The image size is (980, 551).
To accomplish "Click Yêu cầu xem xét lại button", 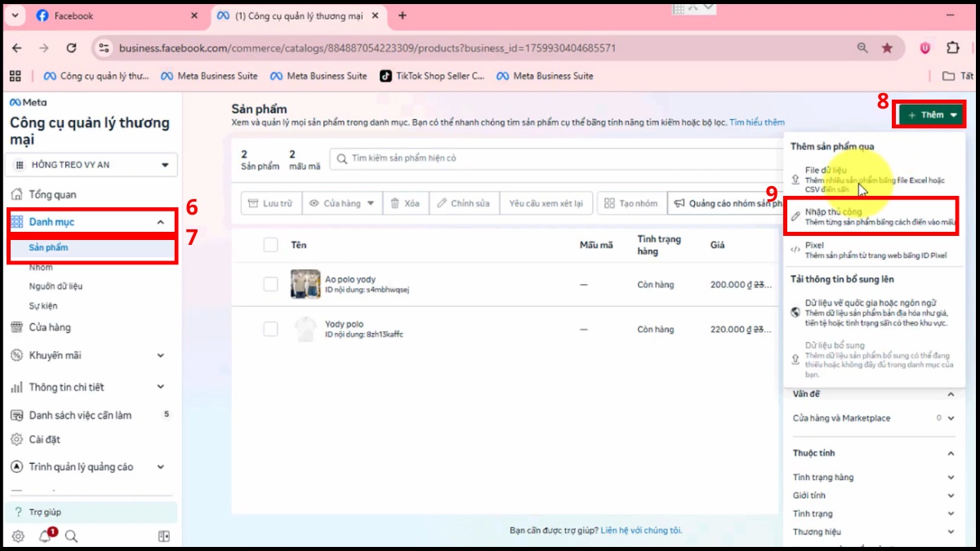I will [546, 203].
